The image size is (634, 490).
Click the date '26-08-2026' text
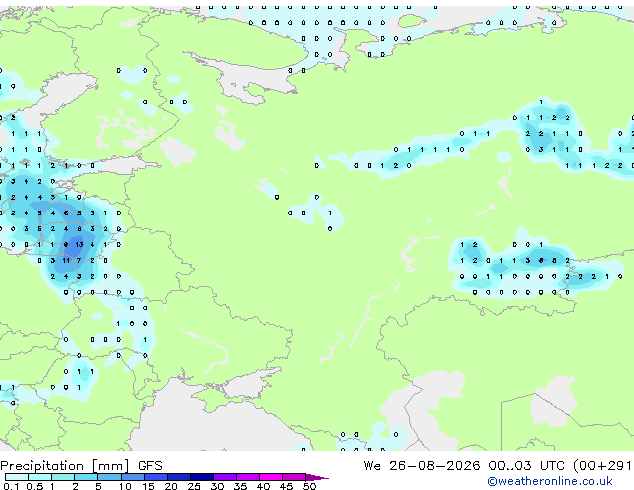tap(435, 466)
